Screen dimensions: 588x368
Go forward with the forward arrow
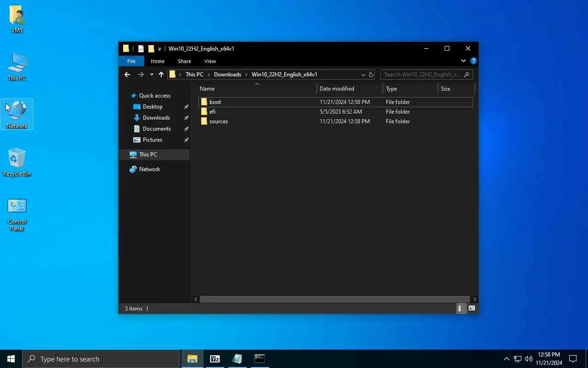tap(141, 75)
